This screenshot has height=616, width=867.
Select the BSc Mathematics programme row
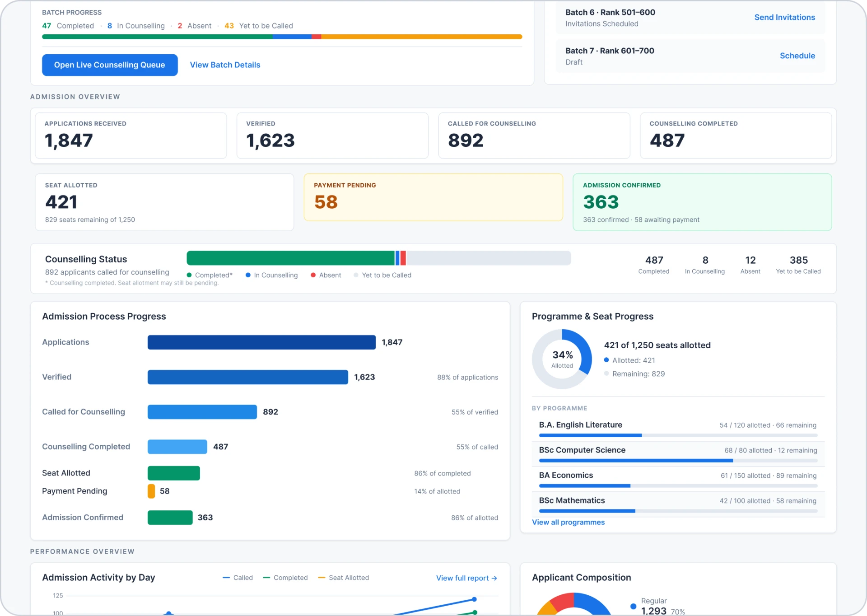coord(678,505)
